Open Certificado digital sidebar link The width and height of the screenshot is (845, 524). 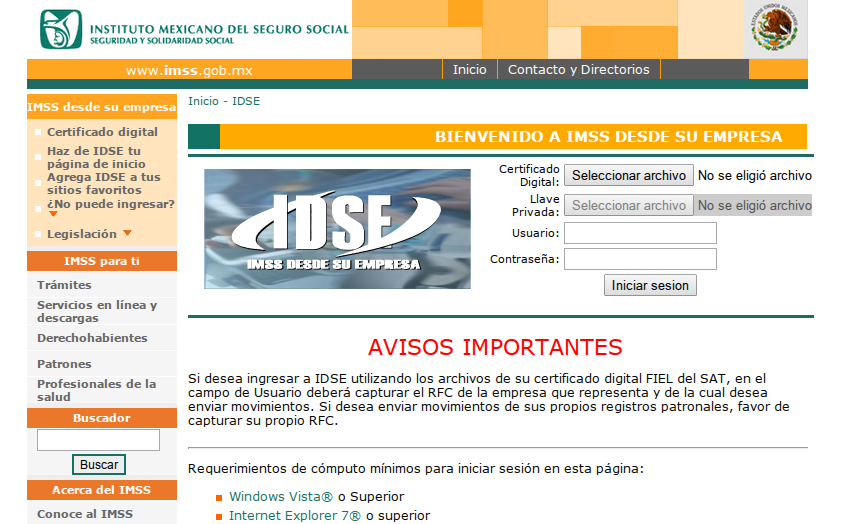click(102, 132)
